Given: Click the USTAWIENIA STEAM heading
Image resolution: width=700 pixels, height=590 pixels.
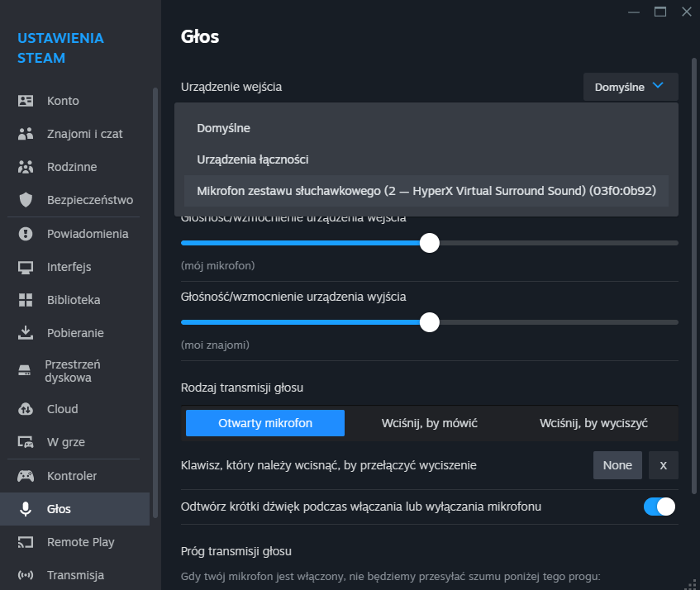Looking at the screenshot, I should [x=60, y=48].
